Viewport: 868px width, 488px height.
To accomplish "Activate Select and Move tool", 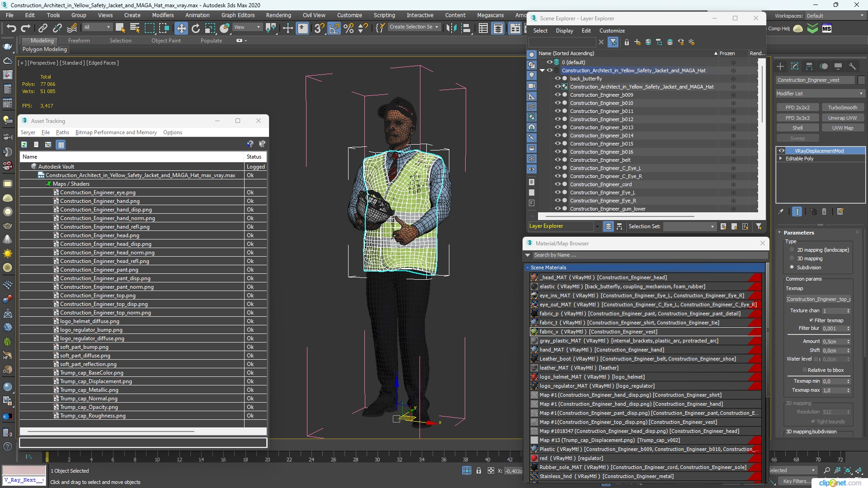I will [x=181, y=28].
